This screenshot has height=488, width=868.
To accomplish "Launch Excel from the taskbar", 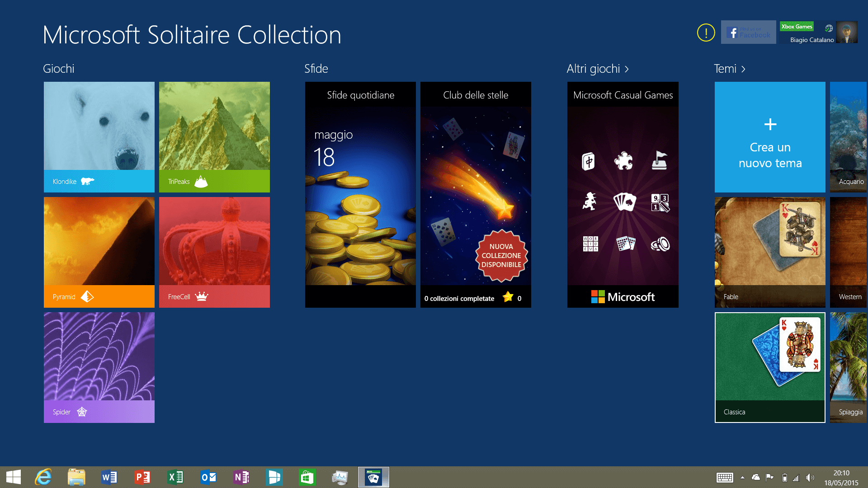I will pyautogui.click(x=175, y=477).
